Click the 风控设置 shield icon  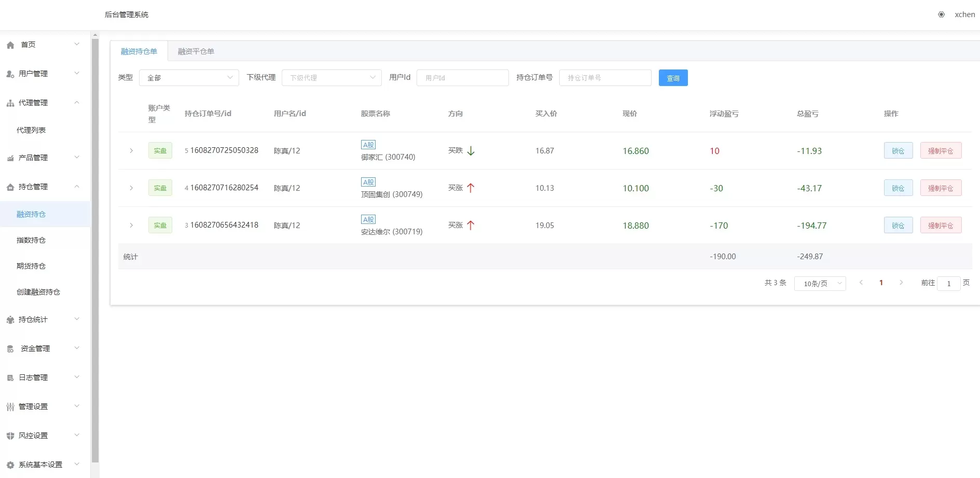click(10, 436)
